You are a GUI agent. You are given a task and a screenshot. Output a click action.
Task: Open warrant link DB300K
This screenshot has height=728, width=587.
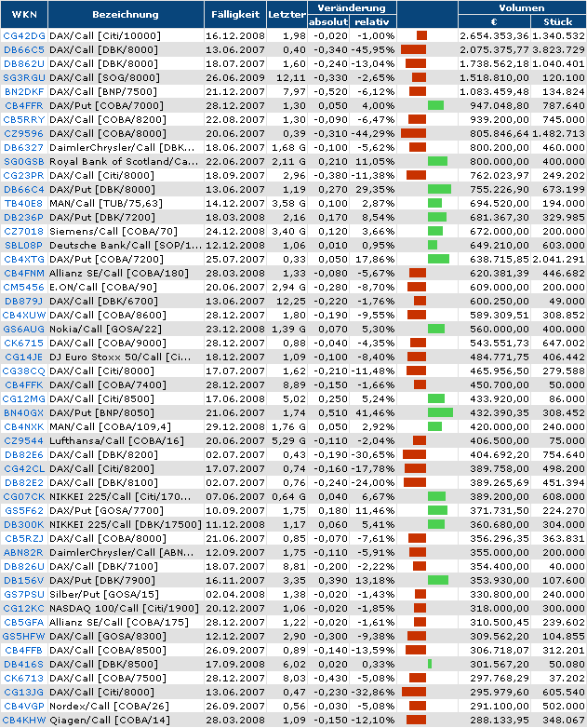(x=24, y=525)
